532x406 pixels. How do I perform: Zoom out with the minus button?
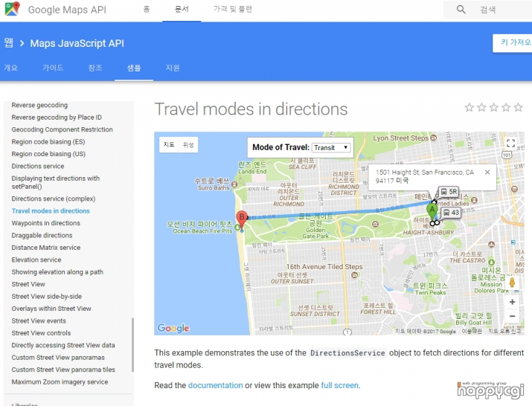point(512,316)
